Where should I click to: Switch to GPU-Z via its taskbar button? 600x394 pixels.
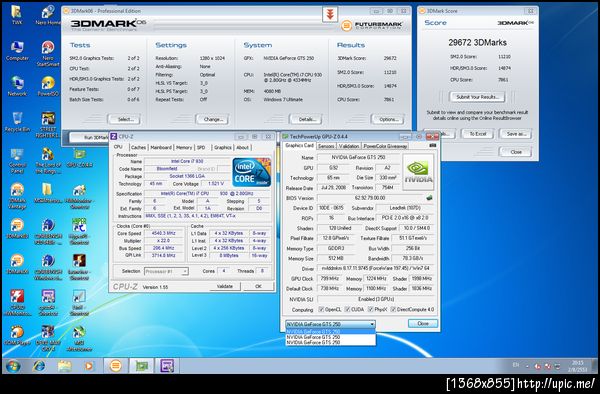141,366
